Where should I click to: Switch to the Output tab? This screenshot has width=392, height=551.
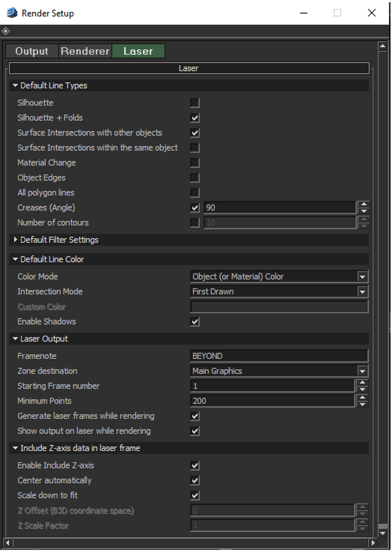click(x=32, y=51)
